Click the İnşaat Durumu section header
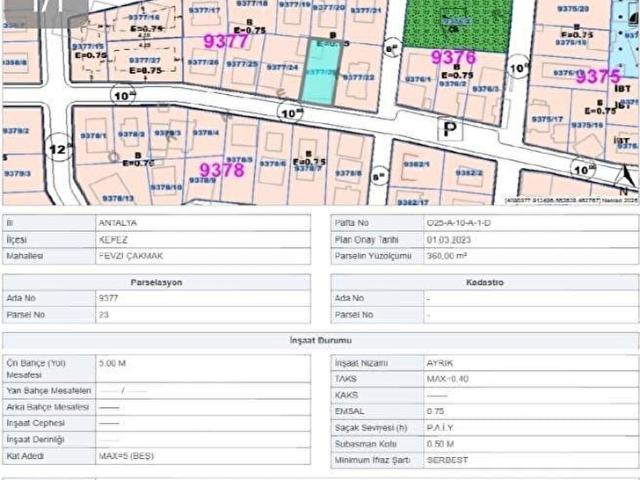The width and height of the screenshot is (640, 480). click(320, 341)
